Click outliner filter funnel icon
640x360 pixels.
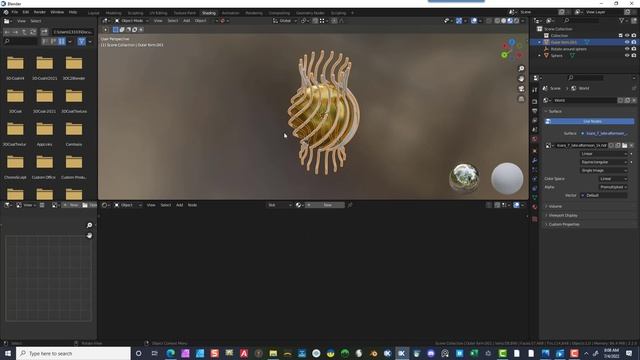coord(622,21)
